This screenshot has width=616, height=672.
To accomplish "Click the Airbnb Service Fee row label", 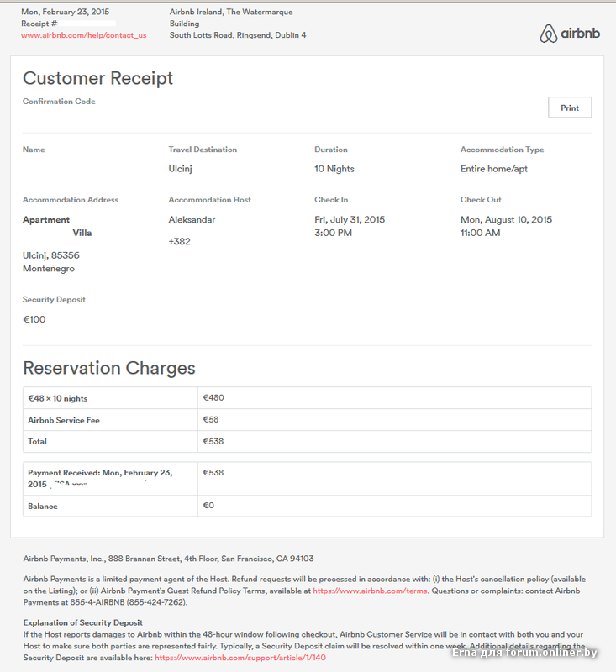I will (64, 420).
